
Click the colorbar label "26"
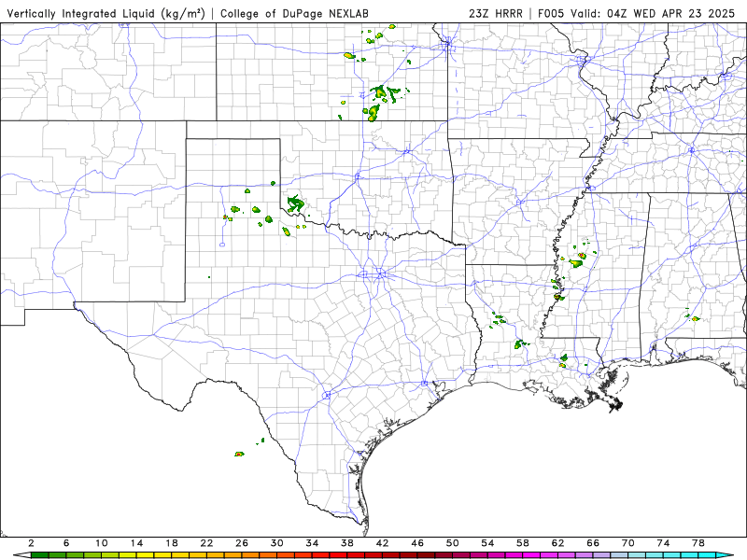pos(242,543)
